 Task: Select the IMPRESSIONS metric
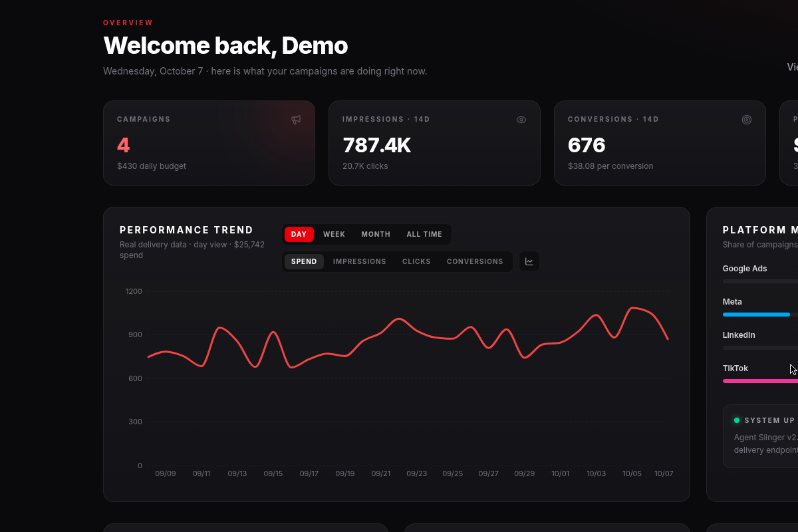[360, 261]
